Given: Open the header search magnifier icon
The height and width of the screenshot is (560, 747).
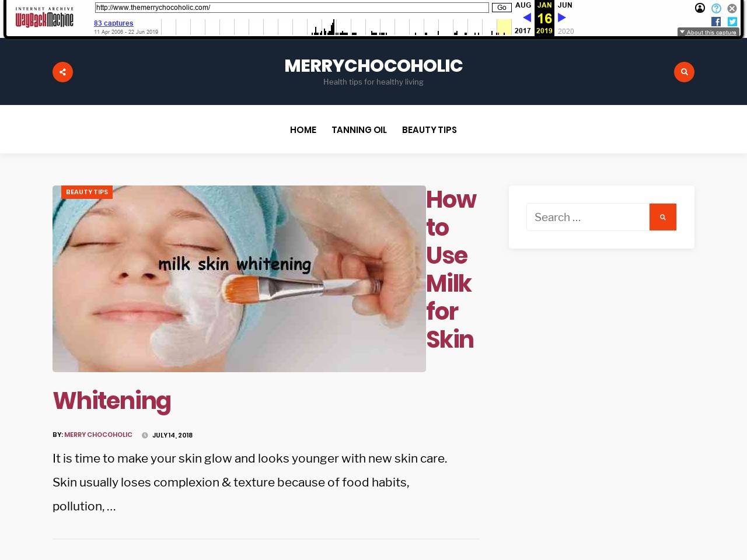Looking at the screenshot, I should 684,72.
